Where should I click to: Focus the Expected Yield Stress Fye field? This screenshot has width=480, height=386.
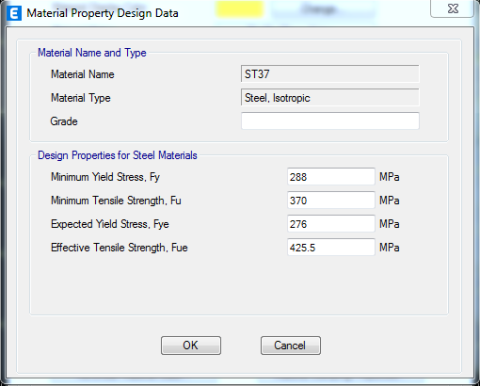tap(331, 223)
